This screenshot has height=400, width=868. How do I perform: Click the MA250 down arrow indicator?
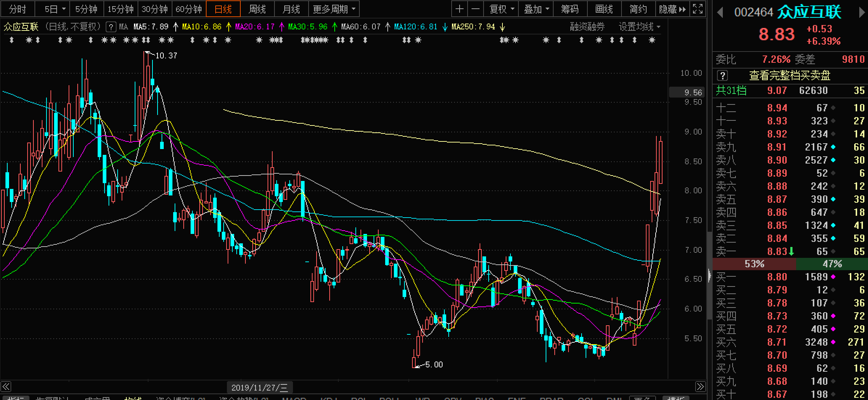click(x=502, y=27)
